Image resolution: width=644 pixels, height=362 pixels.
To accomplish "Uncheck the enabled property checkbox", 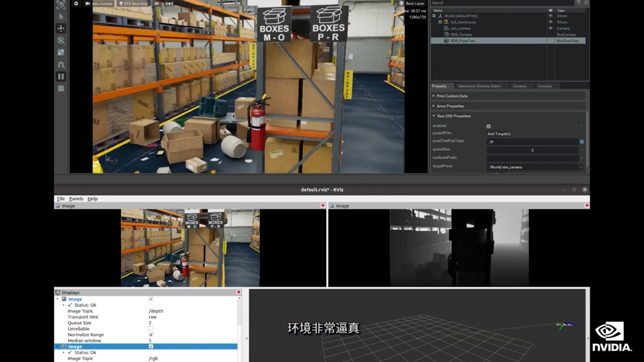I will coord(489,126).
